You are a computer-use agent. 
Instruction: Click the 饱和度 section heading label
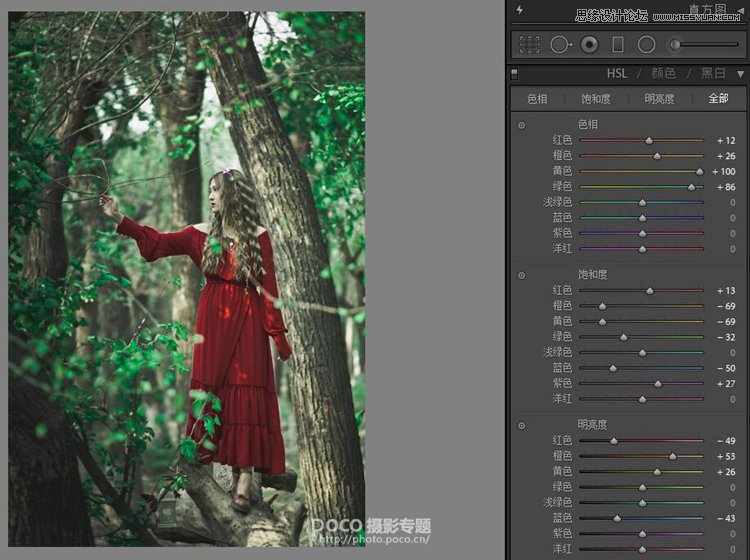[x=593, y=275]
